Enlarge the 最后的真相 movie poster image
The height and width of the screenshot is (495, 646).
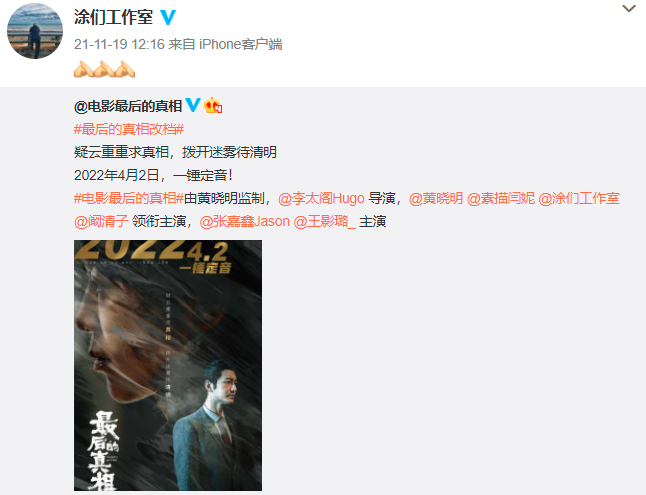coord(168,365)
